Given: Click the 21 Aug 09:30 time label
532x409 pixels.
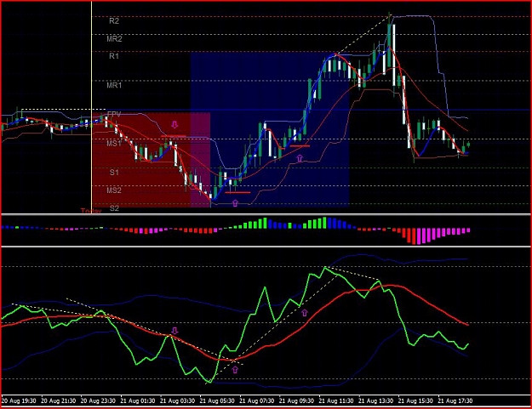Looking at the screenshot, I should click(x=296, y=400).
